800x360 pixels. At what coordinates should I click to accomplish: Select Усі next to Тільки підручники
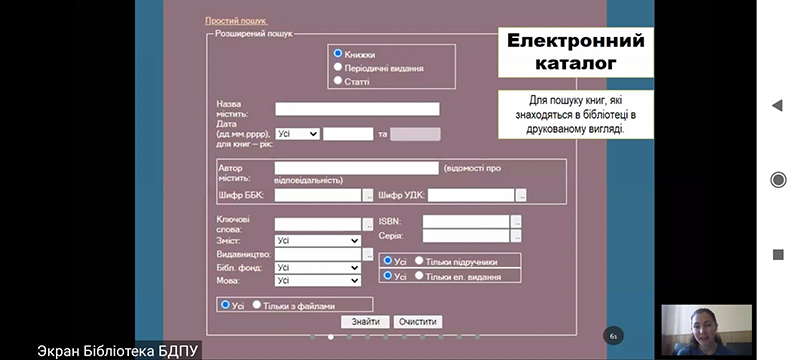[x=387, y=261]
